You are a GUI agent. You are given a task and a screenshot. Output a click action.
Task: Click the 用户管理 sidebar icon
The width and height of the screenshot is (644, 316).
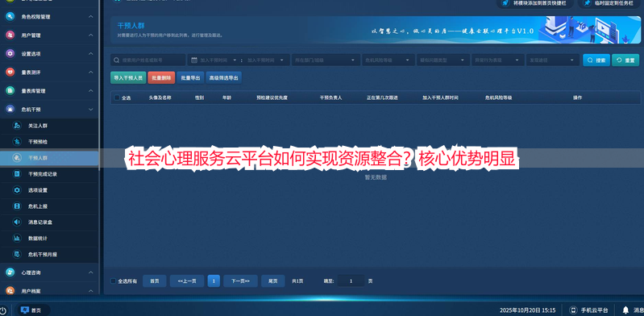[10, 35]
